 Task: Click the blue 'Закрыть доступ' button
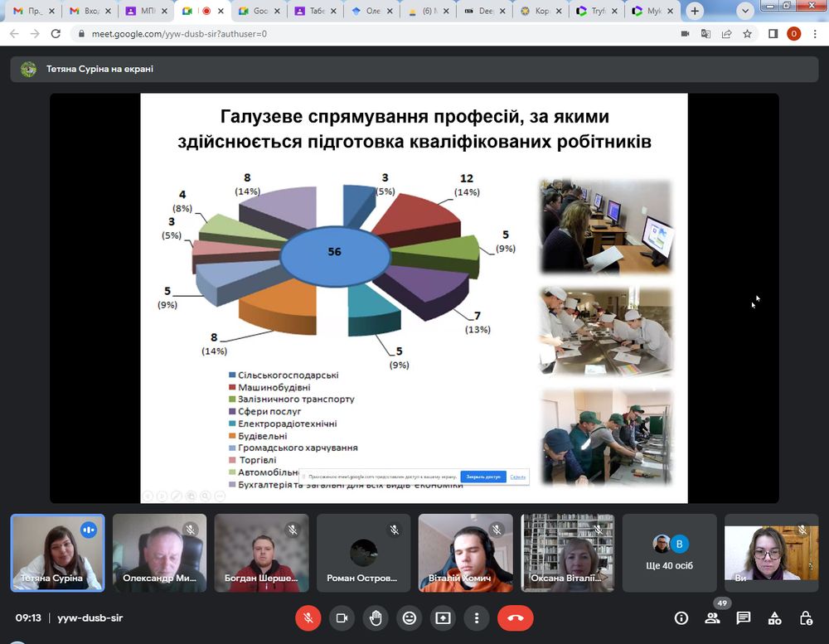482,477
